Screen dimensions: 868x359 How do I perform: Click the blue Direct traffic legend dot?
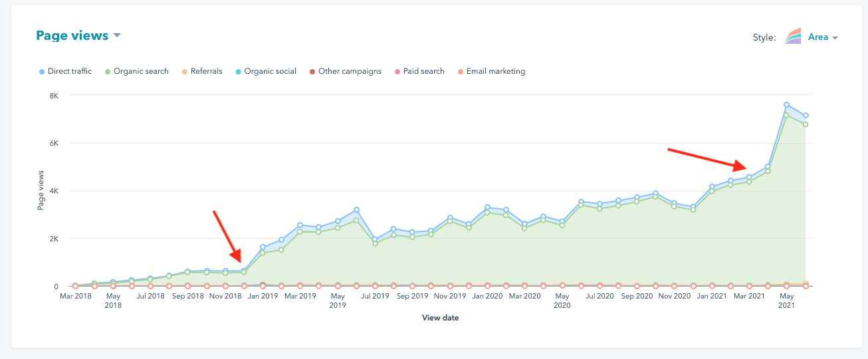(x=42, y=72)
